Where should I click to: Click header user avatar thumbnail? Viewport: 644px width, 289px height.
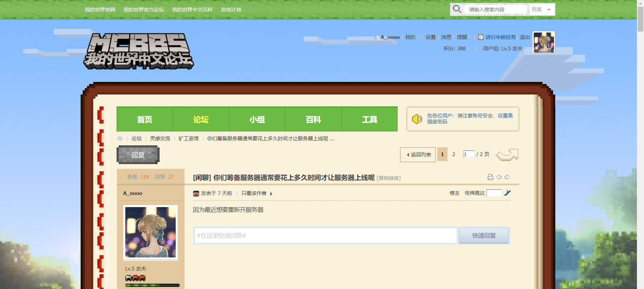[544, 42]
